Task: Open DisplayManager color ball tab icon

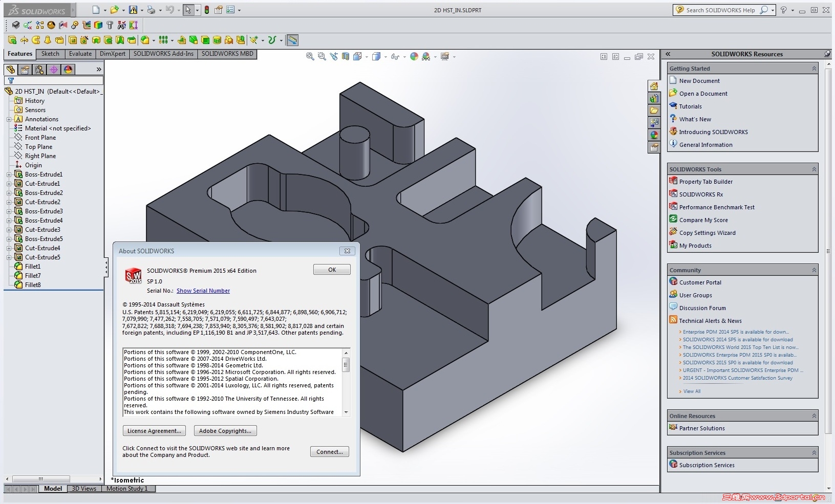Action: pos(68,70)
